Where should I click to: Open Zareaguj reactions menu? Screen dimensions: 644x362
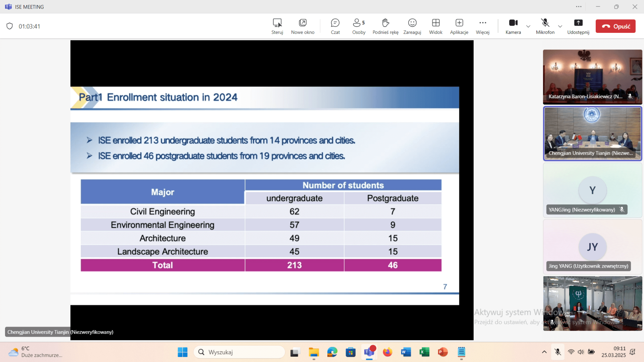pyautogui.click(x=412, y=26)
